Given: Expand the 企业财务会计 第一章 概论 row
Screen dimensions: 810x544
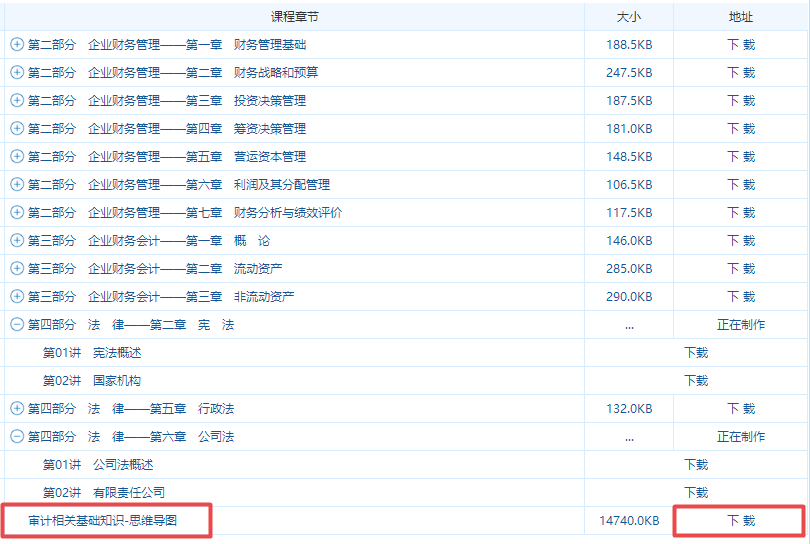Looking at the screenshot, I should click(x=17, y=240).
